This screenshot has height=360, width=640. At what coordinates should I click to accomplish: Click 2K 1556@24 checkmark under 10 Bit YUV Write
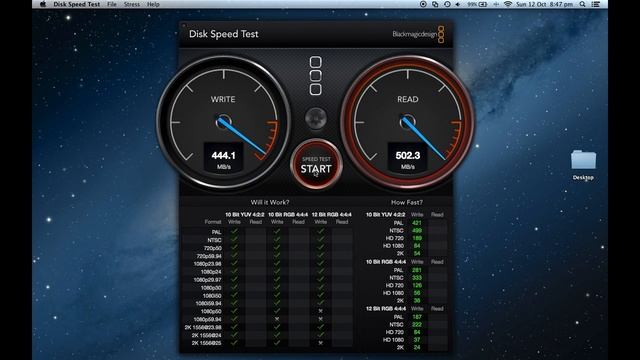coord(234,335)
